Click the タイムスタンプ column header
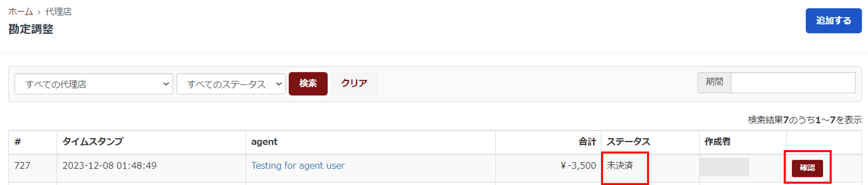The height and width of the screenshot is (185, 868). [93, 142]
